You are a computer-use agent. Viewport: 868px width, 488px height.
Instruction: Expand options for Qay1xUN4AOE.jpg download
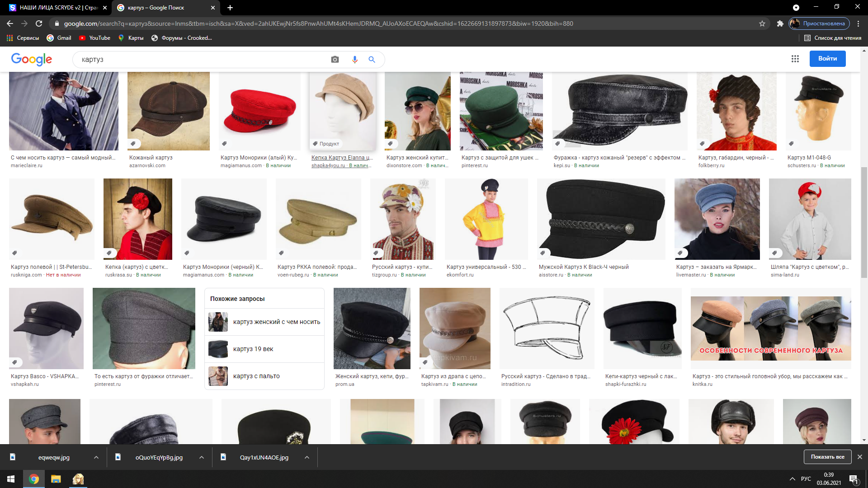tap(307, 457)
